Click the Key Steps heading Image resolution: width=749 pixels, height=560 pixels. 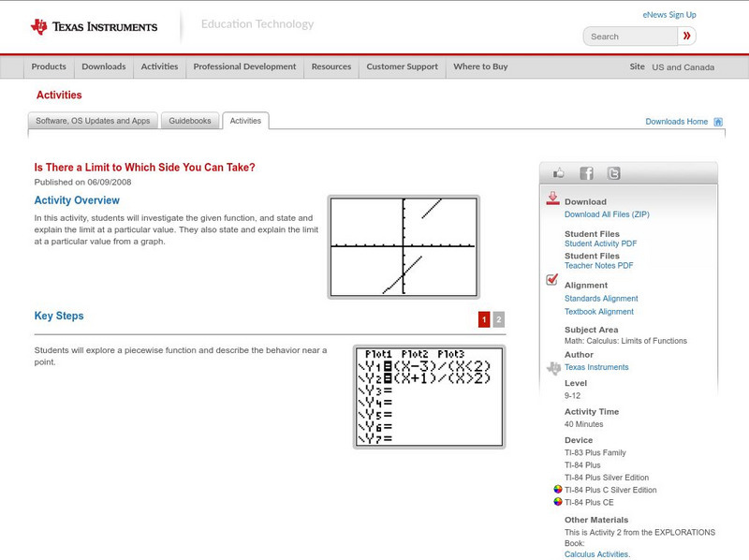[x=59, y=316]
